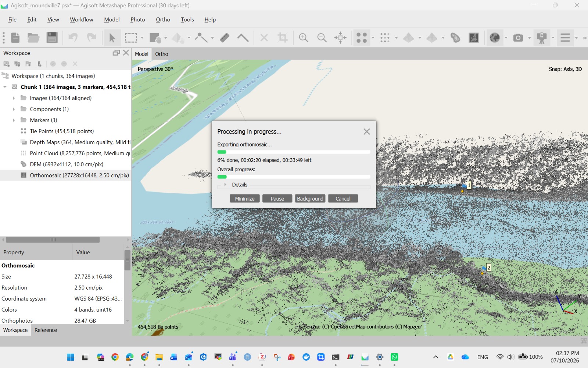Toggle the textured Model view button
The image size is (588, 368).
coord(432,38)
